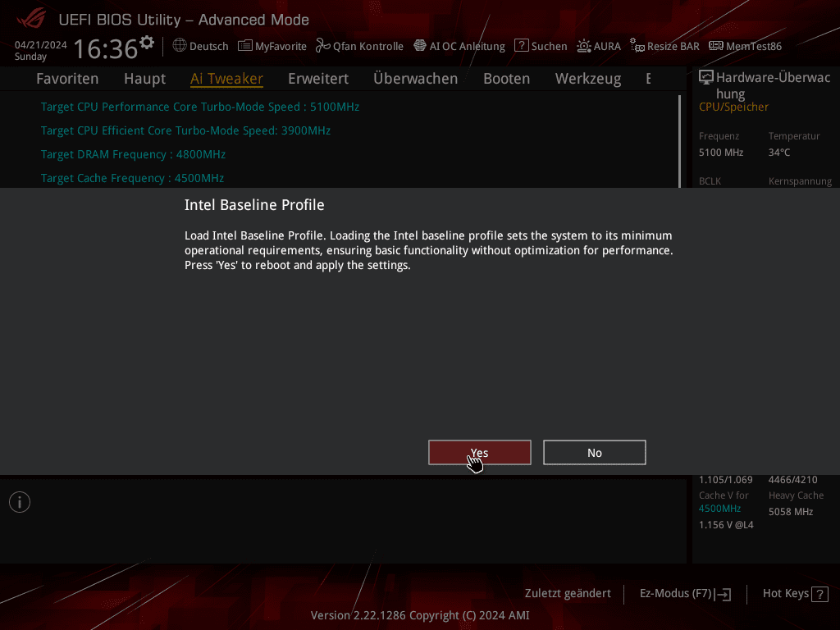The height and width of the screenshot is (630, 840).
Task: Click the Intel Baseline Profile dialog title
Action: pos(254,205)
